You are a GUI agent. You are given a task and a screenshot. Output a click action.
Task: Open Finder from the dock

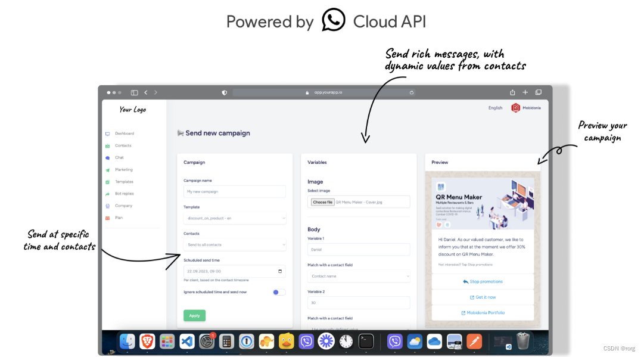(x=127, y=341)
